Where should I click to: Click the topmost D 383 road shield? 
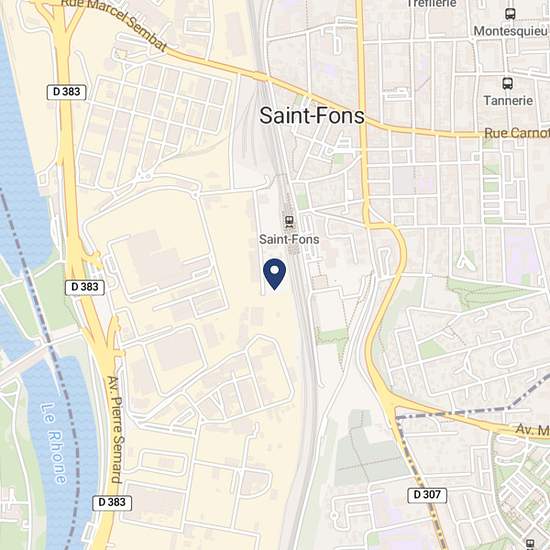[66, 92]
